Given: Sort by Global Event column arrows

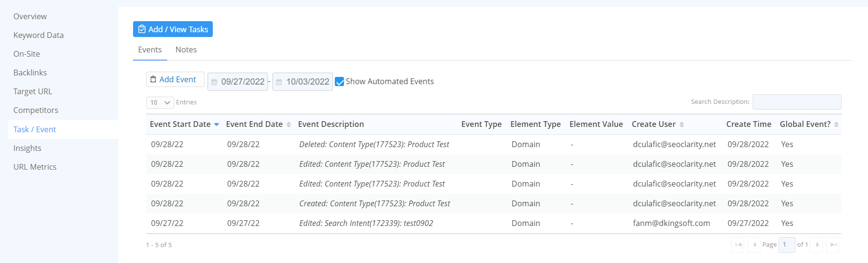Looking at the screenshot, I should pyautogui.click(x=836, y=125).
